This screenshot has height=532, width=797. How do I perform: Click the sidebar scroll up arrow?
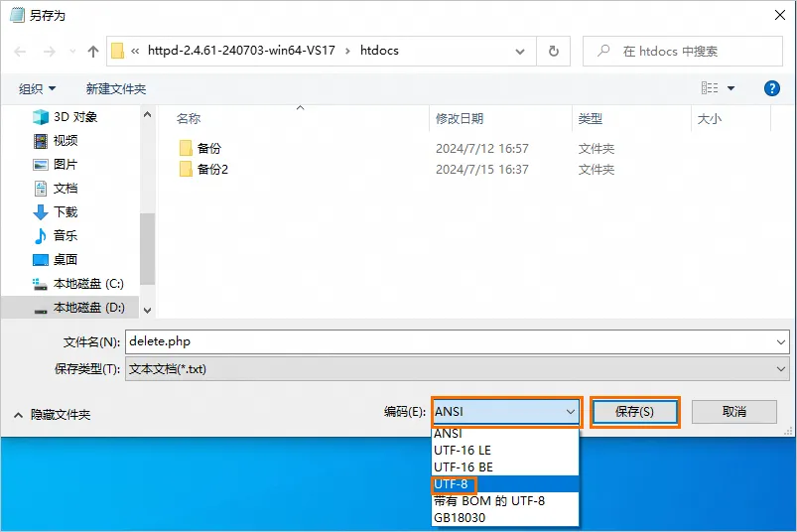pos(148,115)
